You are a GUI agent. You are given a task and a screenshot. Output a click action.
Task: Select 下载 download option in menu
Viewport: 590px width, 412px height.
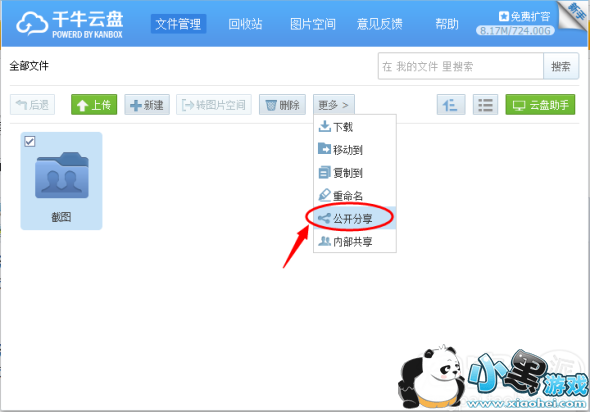(x=354, y=126)
